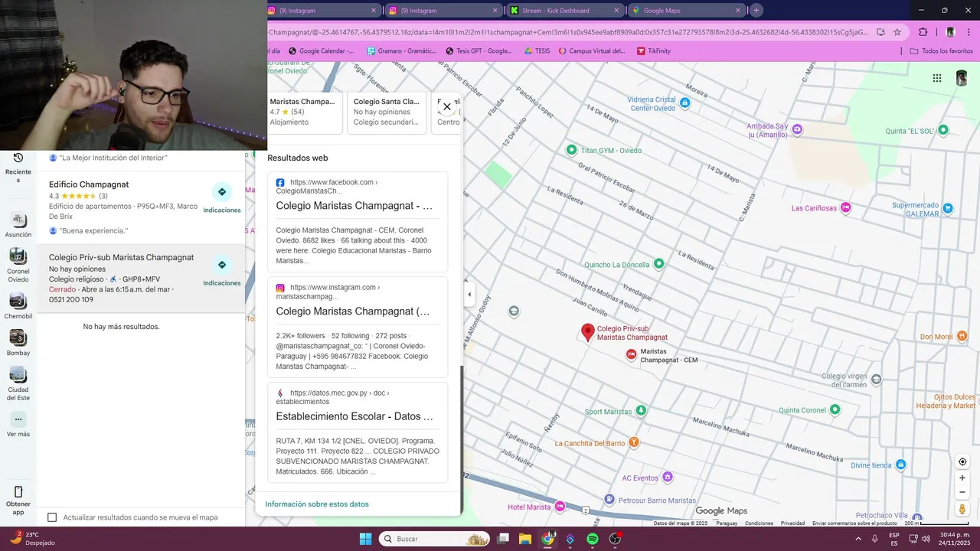Screen dimensions: 980x551
Task: Click the red pin for Colegio Priv-sub Maristas
Action: point(588,332)
